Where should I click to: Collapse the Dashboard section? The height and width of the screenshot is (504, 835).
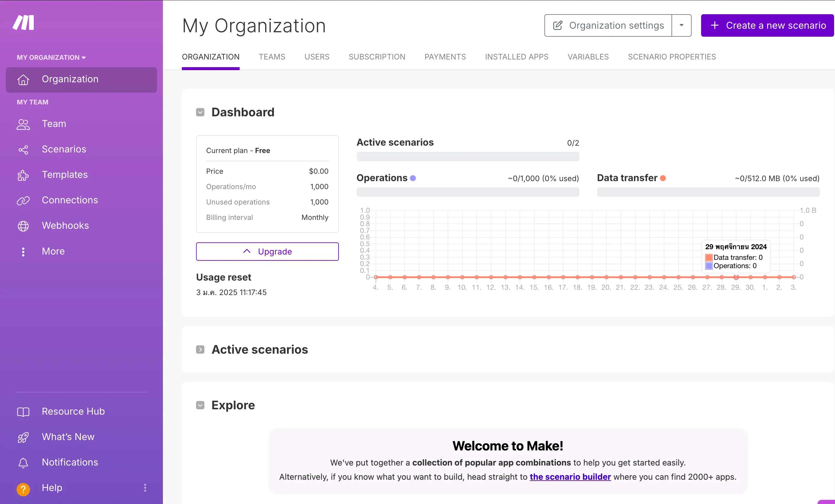200,112
